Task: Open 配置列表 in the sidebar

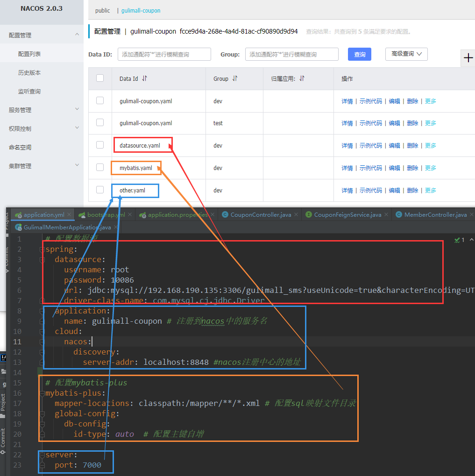Action: pos(29,54)
